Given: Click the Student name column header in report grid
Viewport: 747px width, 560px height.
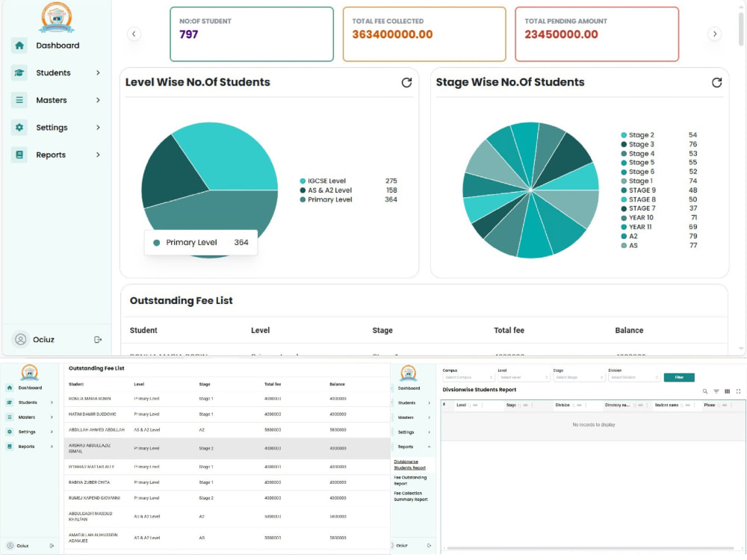Looking at the screenshot, I should click(666, 405).
